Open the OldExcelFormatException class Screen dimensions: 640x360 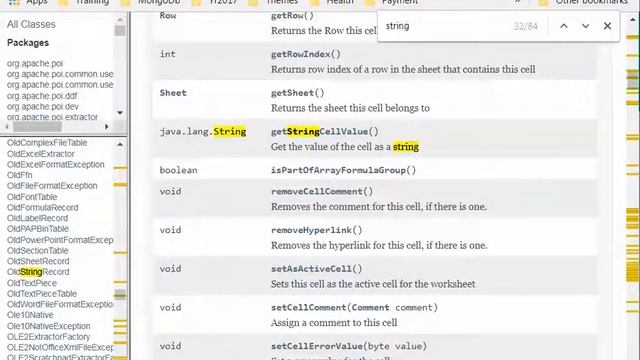click(56, 164)
